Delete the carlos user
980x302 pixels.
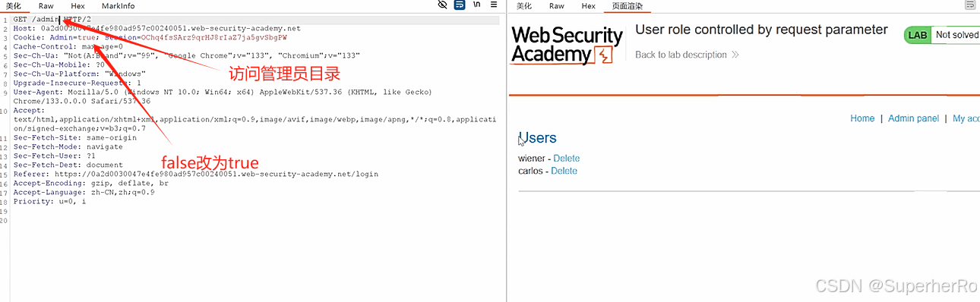pos(564,171)
